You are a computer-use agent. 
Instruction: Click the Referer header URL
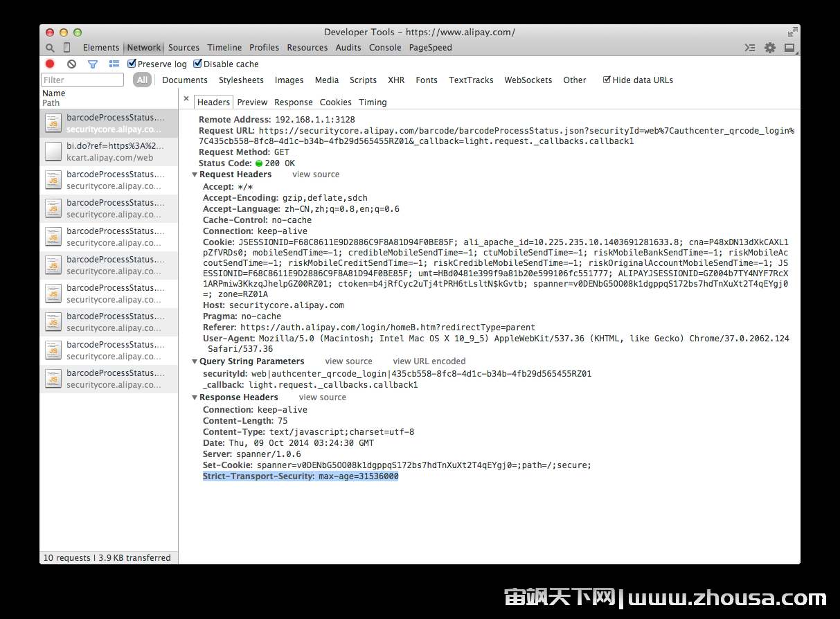pyautogui.click(x=388, y=328)
